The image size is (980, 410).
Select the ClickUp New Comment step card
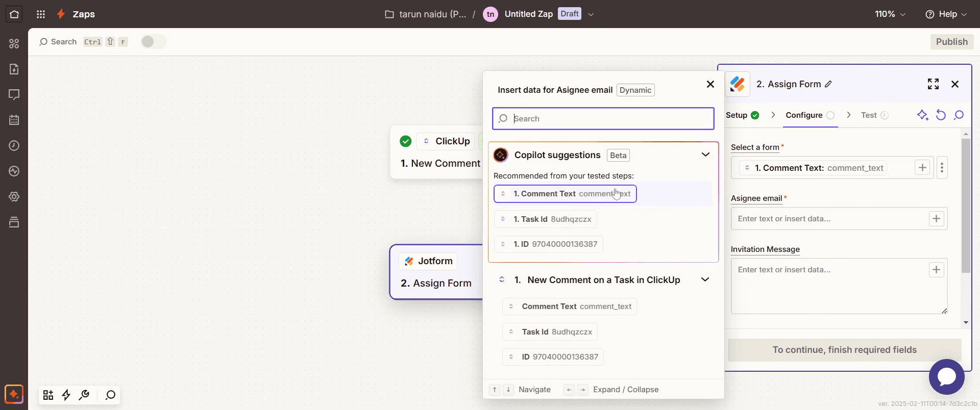pos(436,152)
